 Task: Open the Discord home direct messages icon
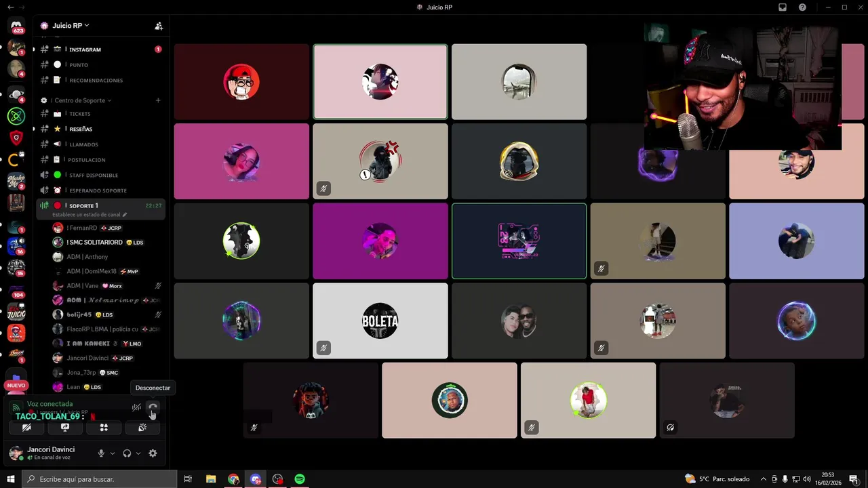16,25
